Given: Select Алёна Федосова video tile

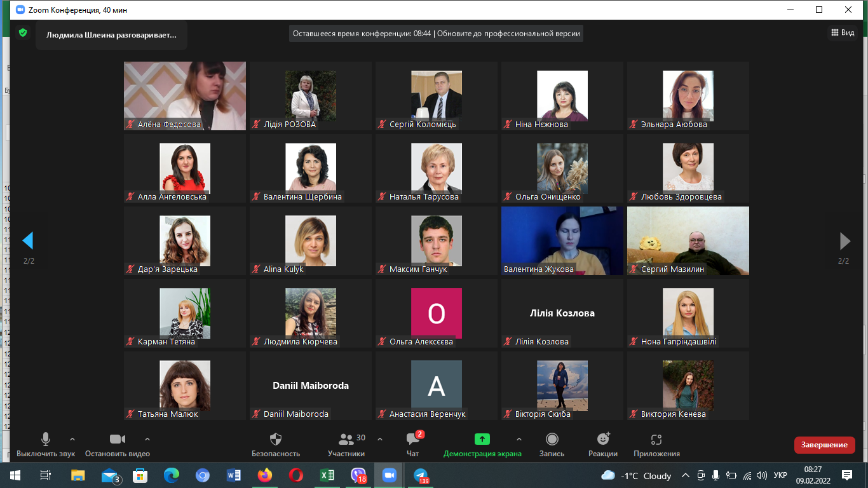Looking at the screenshot, I should (185, 96).
